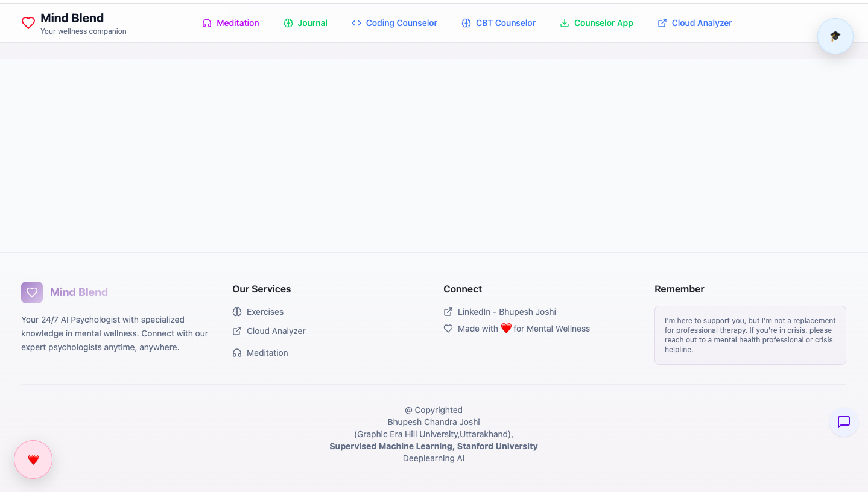868x492 pixels.
Task: Open LinkedIn - Bhupesh Joshi link
Action: pyautogui.click(x=499, y=312)
